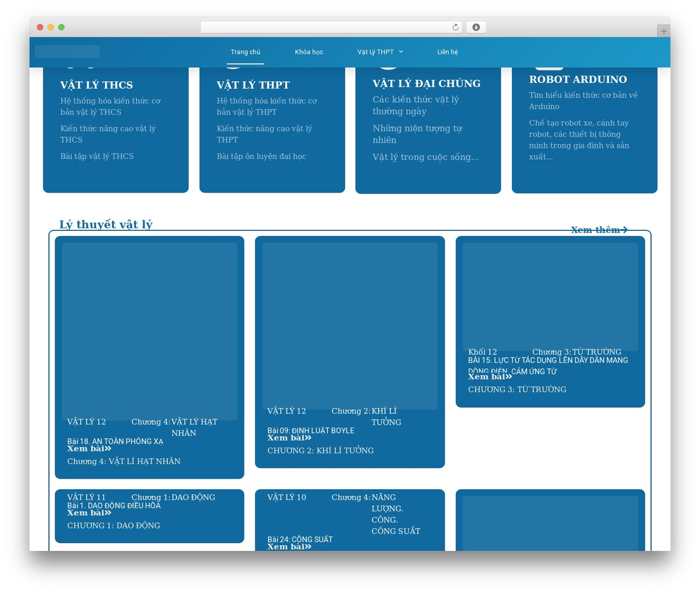Click Xem bài under Bài 18 An toàn phóng xạ
The image size is (700, 593).
tap(89, 449)
